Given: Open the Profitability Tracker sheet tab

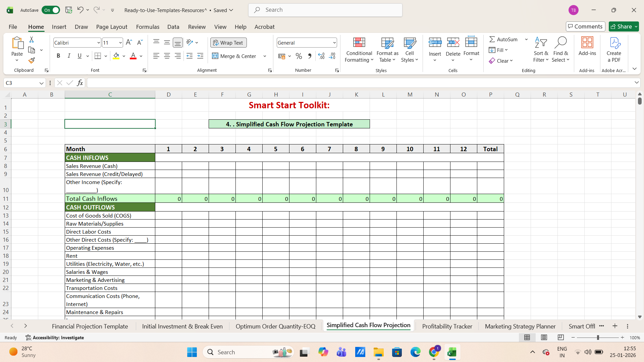Looking at the screenshot, I should 447,326.
